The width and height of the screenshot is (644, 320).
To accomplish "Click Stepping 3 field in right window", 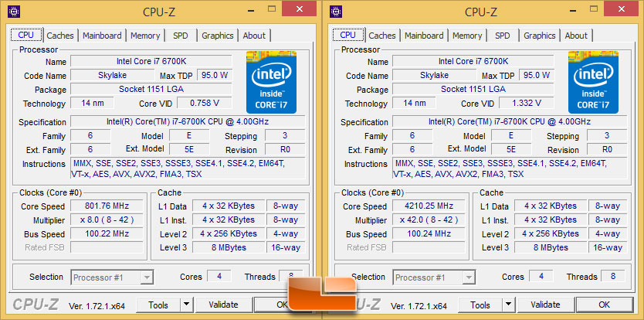I will (x=607, y=135).
